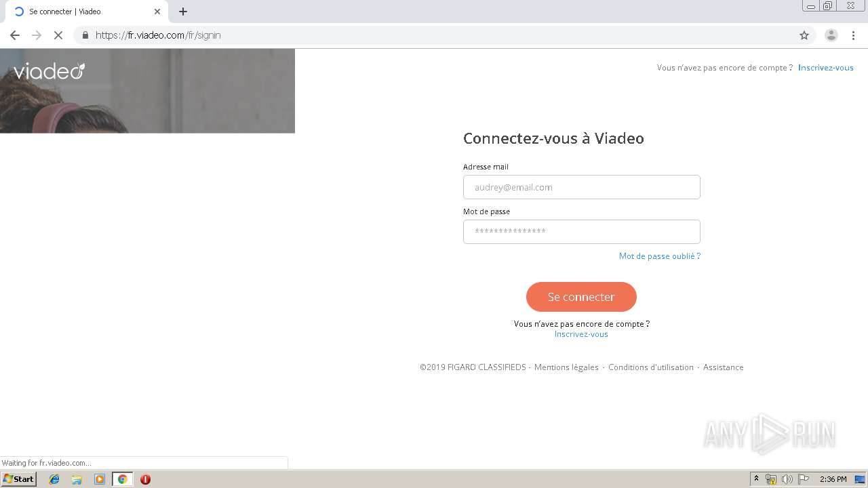Click the Chrome taskbar icon
The image size is (868, 488).
point(122,479)
